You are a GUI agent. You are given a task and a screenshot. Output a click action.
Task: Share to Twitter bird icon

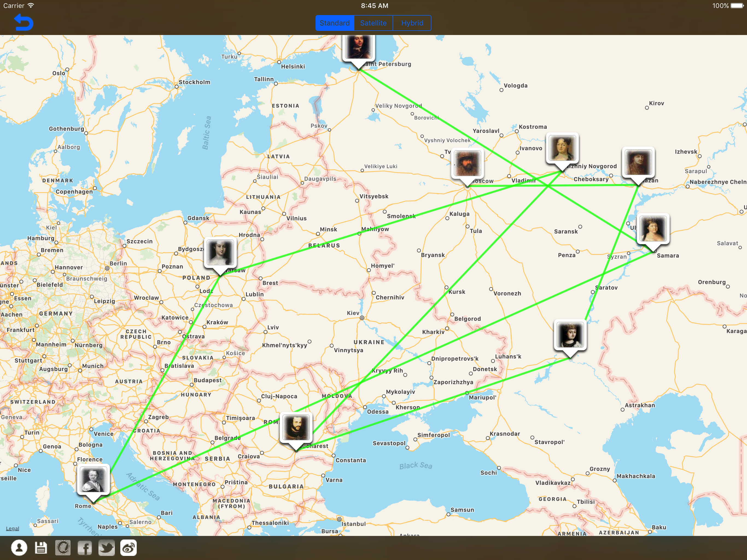point(106,547)
